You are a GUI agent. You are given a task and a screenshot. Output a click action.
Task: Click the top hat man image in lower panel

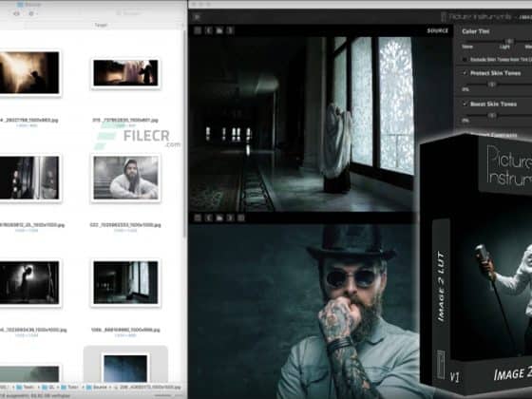(304, 312)
